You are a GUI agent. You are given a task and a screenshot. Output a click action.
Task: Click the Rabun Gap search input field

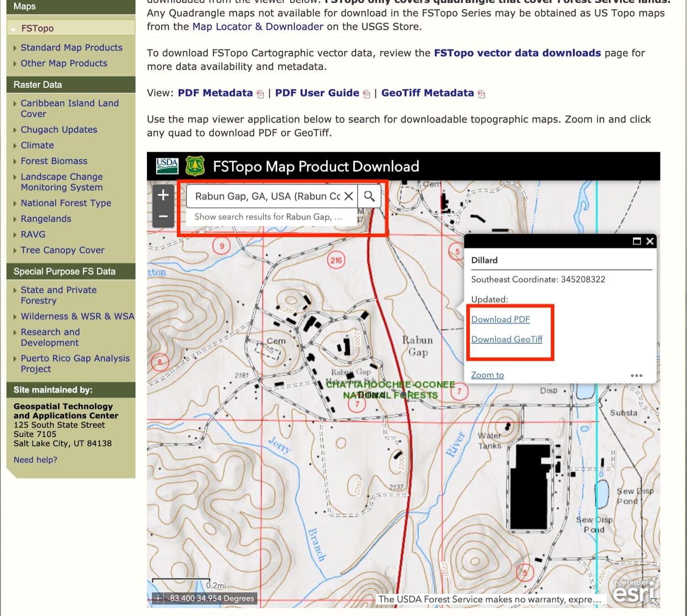266,196
